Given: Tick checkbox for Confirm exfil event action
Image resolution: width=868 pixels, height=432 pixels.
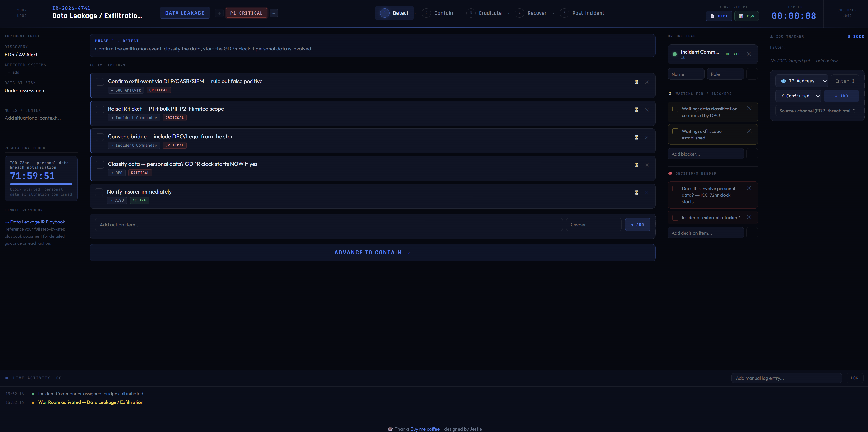Looking at the screenshot, I should pyautogui.click(x=100, y=82).
